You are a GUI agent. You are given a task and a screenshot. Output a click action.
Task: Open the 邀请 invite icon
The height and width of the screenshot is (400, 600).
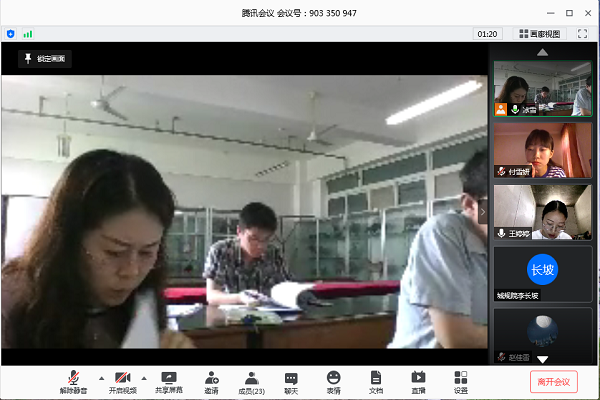coord(211,381)
